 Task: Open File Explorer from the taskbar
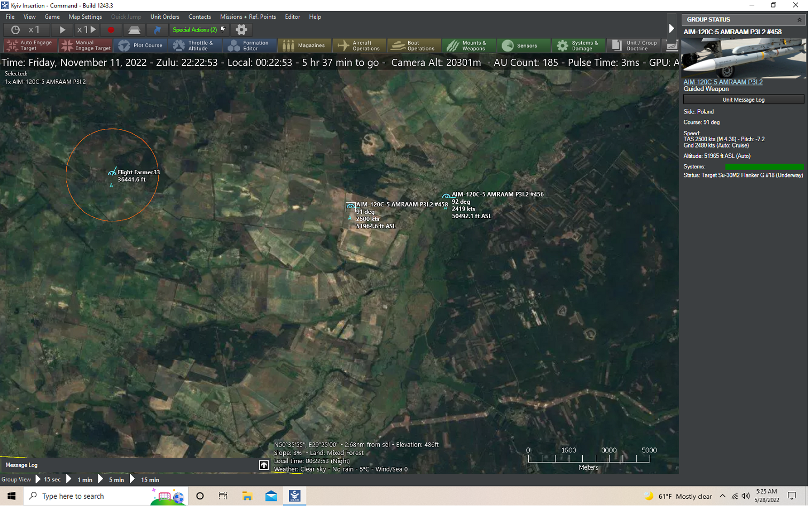(x=247, y=496)
